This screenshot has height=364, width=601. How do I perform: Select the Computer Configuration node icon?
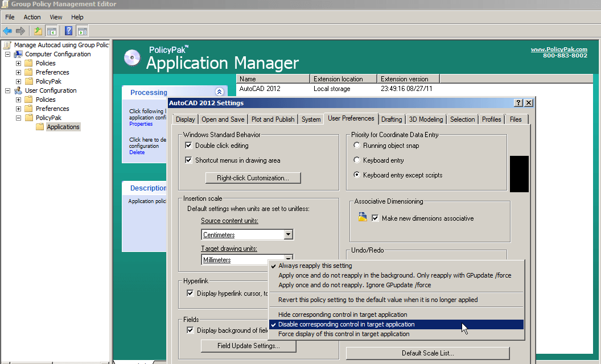coord(18,54)
